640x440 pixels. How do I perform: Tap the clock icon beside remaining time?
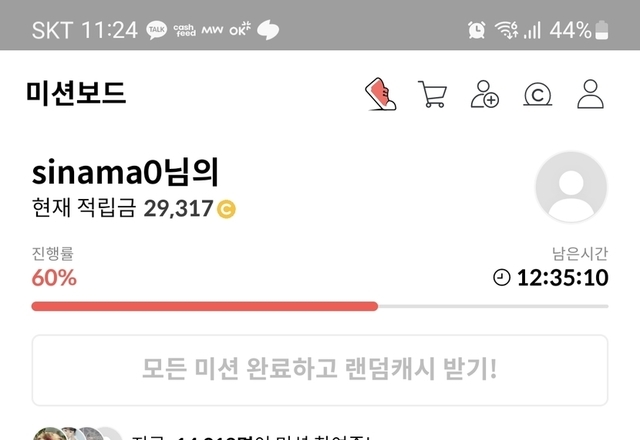(x=502, y=278)
